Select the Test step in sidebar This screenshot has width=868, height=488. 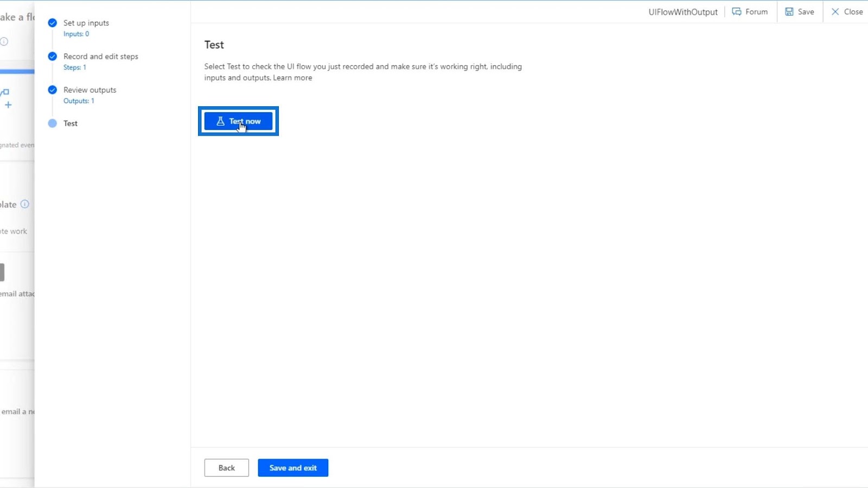tap(71, 124)
